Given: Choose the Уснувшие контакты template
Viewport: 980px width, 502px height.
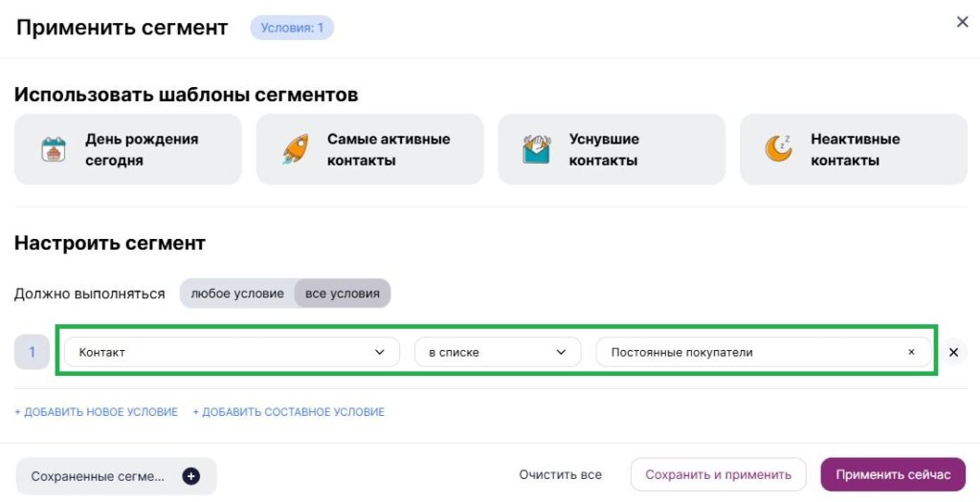Looking at the screenshot, I should [x=612, y=149].
